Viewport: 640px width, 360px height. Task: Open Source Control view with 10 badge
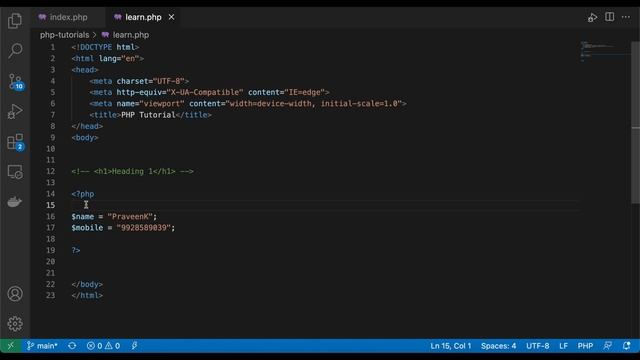coord(16,81)
